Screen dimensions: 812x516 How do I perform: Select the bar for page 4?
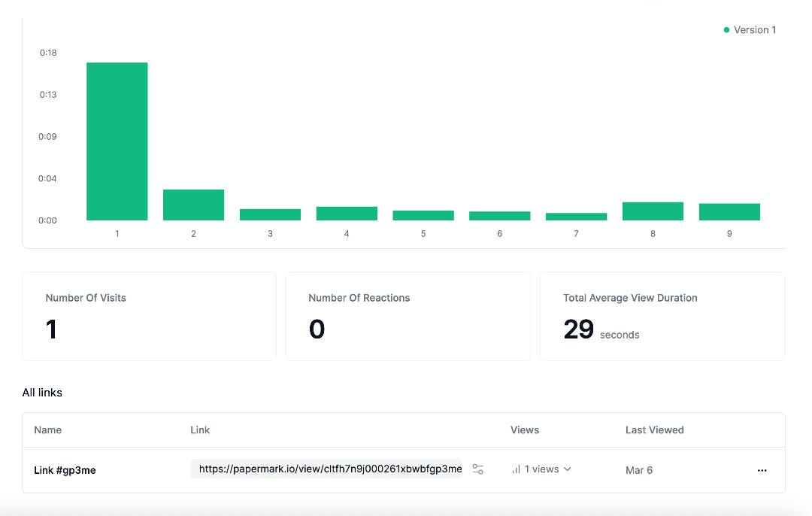pyautogui.click(x=347, y=214)
